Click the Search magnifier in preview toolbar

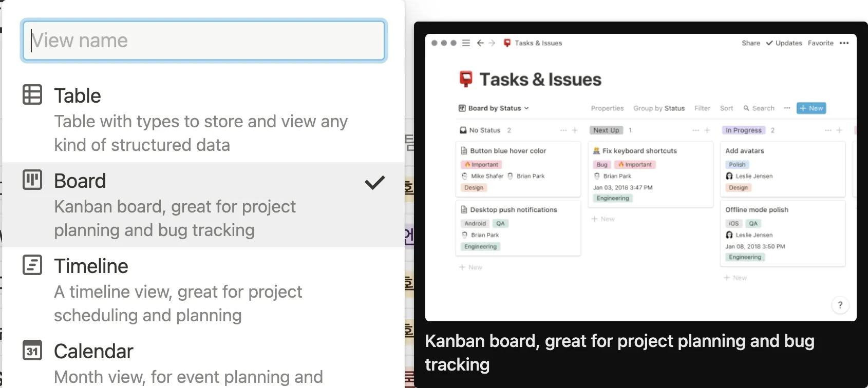pos(746,108)
